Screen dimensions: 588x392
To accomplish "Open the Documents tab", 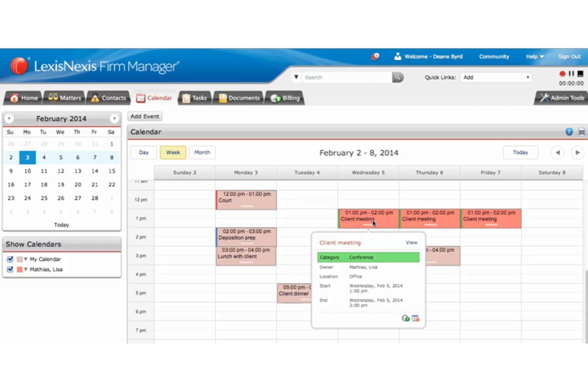I will point(239,98).
